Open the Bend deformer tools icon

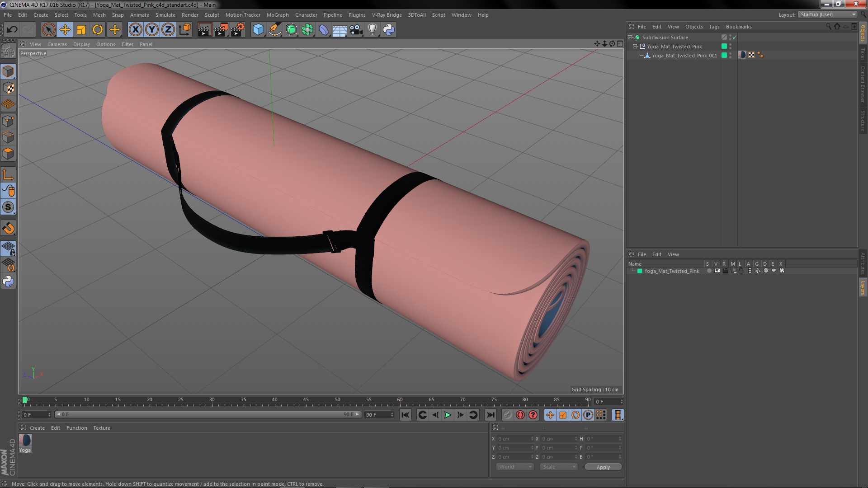point(324,30)
